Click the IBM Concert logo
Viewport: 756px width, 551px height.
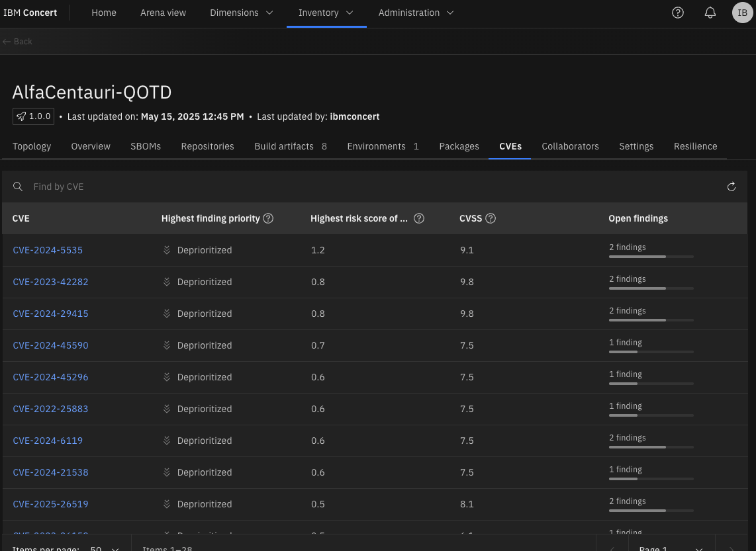point(30,13)
